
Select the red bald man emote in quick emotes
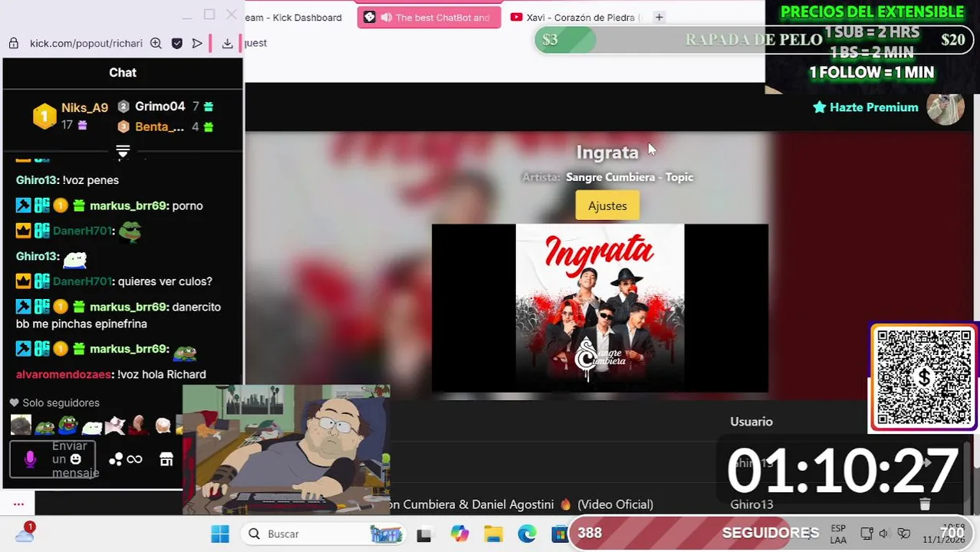139,424
